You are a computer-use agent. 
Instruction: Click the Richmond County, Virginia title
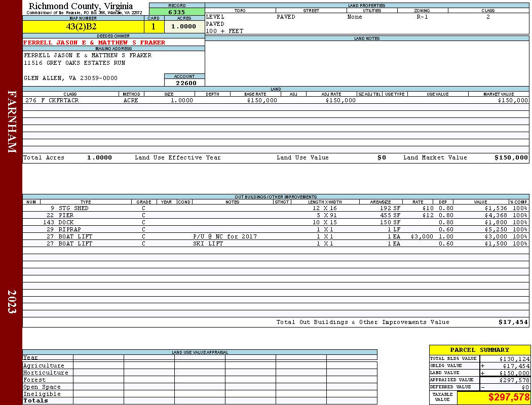81,6
